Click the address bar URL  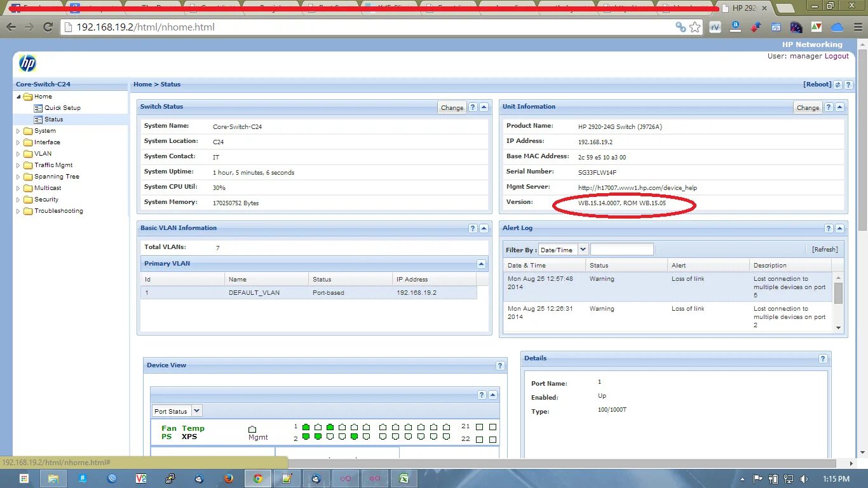pyautogui.click(x=146, y=27)
